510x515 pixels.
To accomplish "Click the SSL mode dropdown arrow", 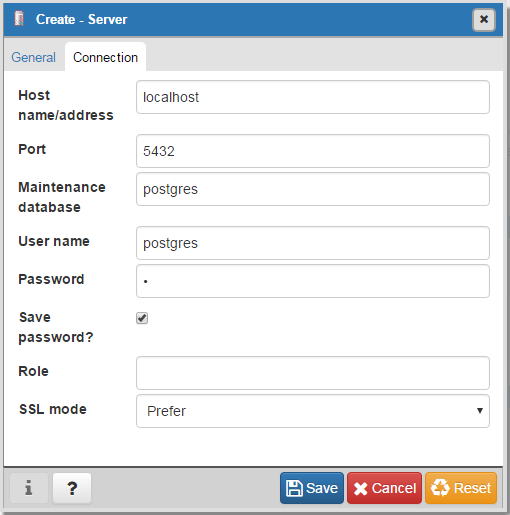I will coord(480,411).
